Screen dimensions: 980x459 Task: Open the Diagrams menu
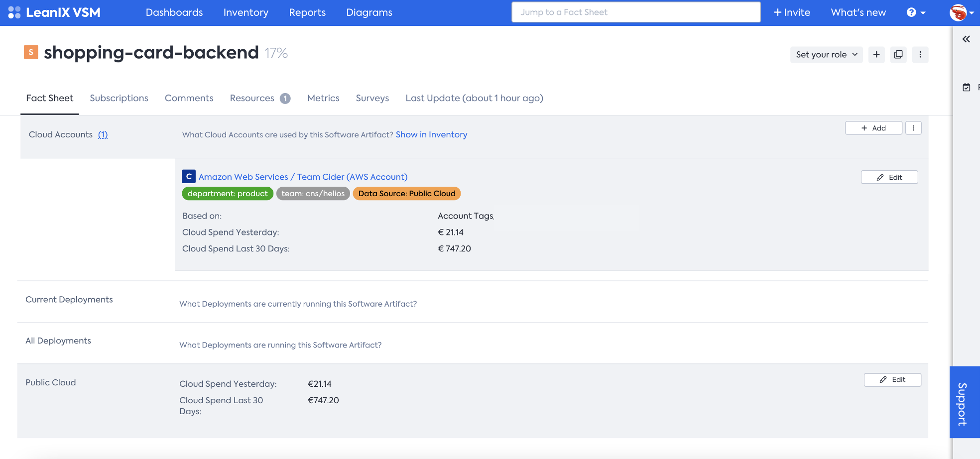point(369,12)
